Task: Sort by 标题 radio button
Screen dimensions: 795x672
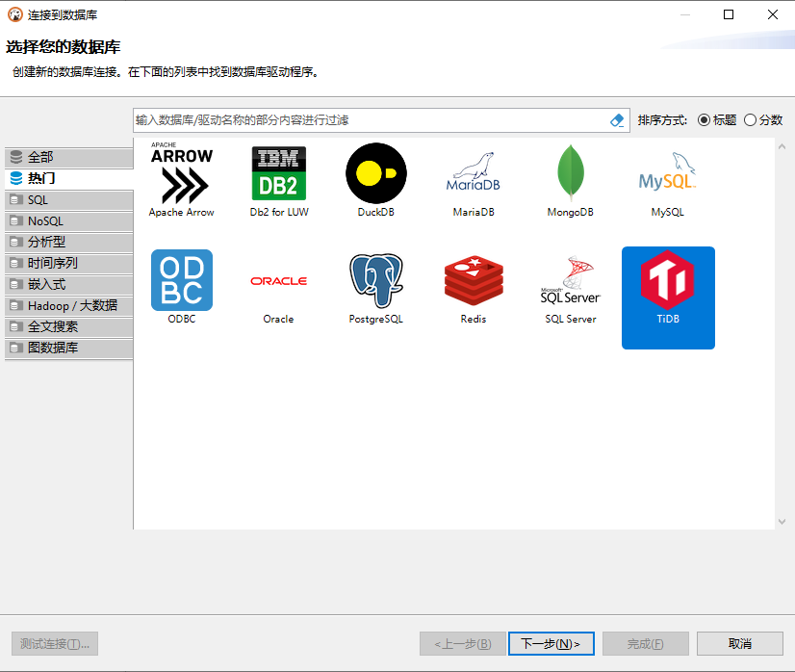Action: point(704,120)
